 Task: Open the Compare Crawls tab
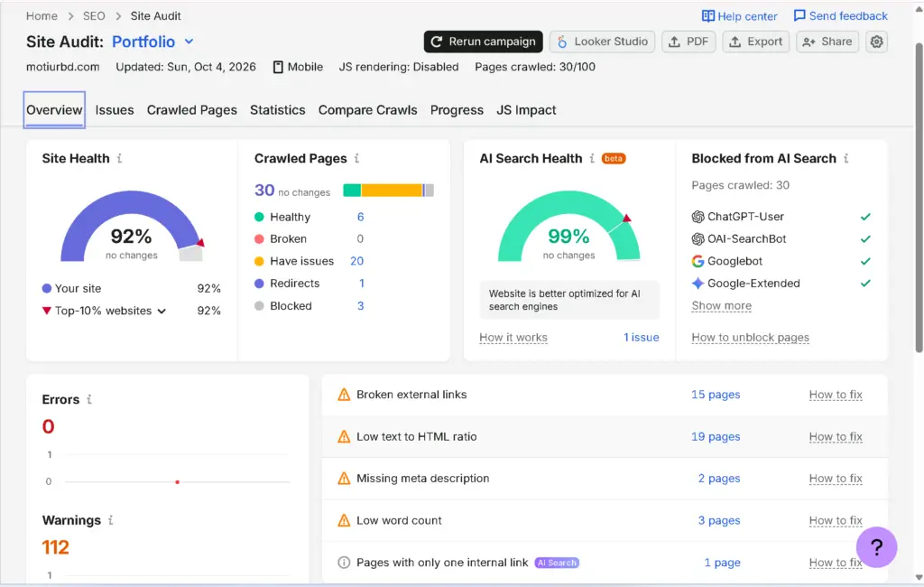coord(368,110)
